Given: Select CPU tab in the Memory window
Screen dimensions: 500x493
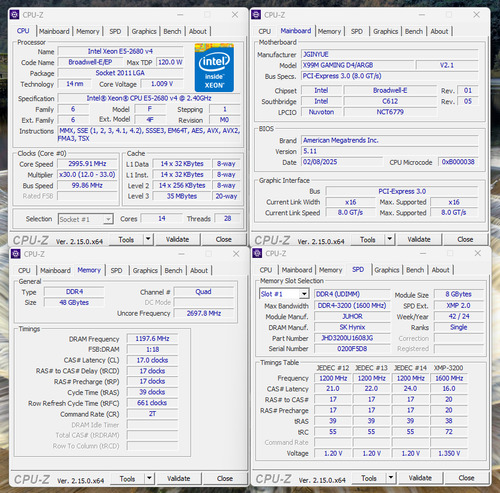Looking at the screenshot, I should [x=24, y=270].
